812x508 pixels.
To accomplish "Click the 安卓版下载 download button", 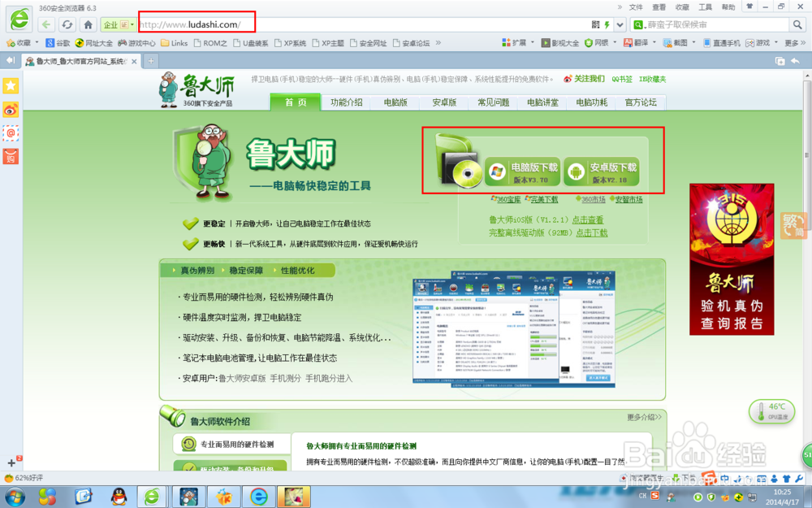I will click(x=602, y=172).
